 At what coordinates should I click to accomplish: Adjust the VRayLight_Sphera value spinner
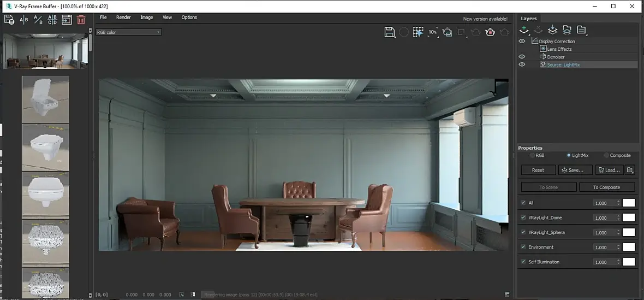(618, 233)
